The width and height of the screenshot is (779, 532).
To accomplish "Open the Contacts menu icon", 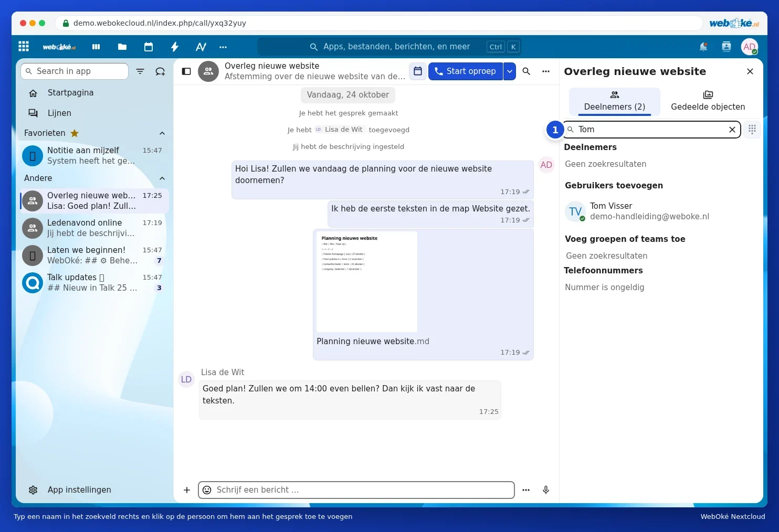I will (727, 47).
